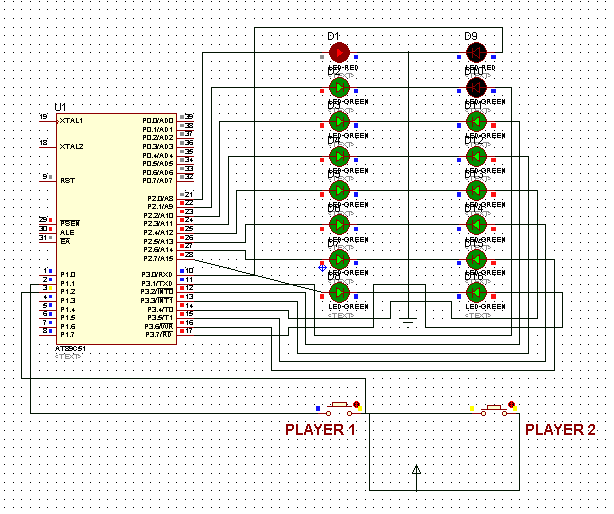Image resolution: width=614 pixels, height=514 pixels.
Task: Select the dark LED labeled D9
Action: point(476,52)
